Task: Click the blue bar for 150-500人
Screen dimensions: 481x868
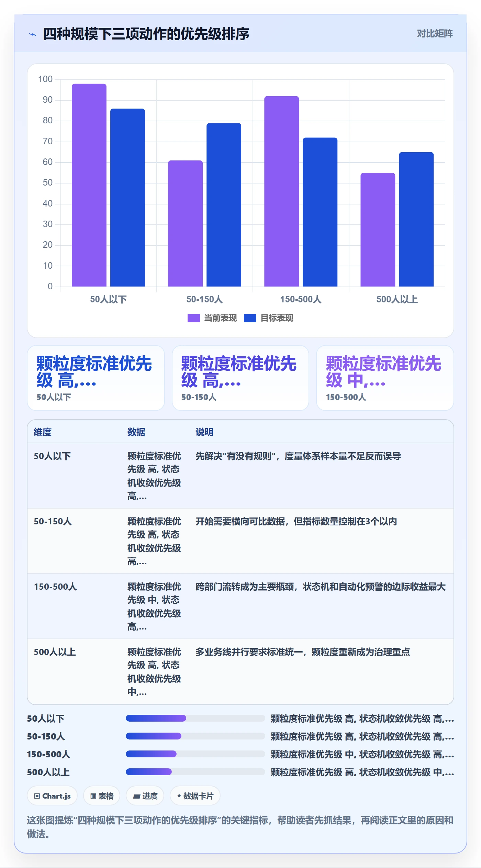Action: 320,212
